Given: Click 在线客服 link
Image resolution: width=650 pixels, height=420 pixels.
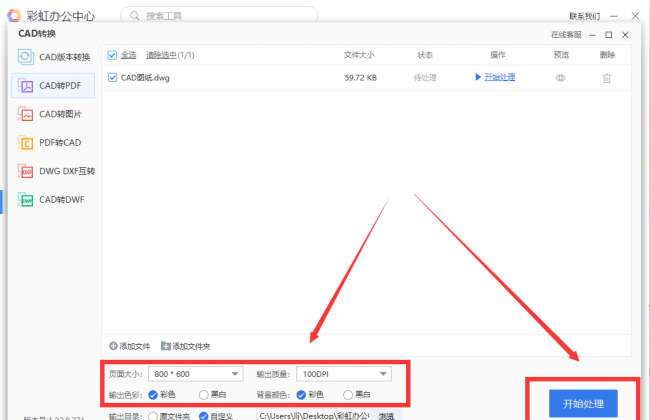Looking at the screenshot, I should pos(566,35).
